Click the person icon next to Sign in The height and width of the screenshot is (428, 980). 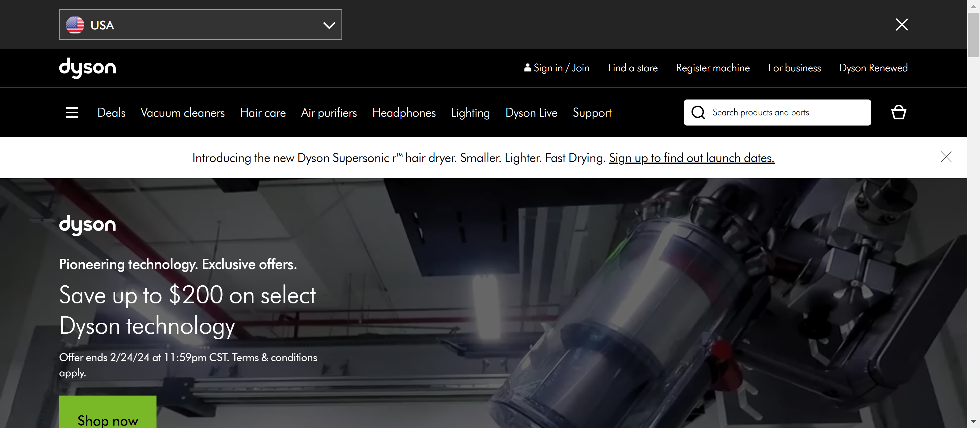527,68
